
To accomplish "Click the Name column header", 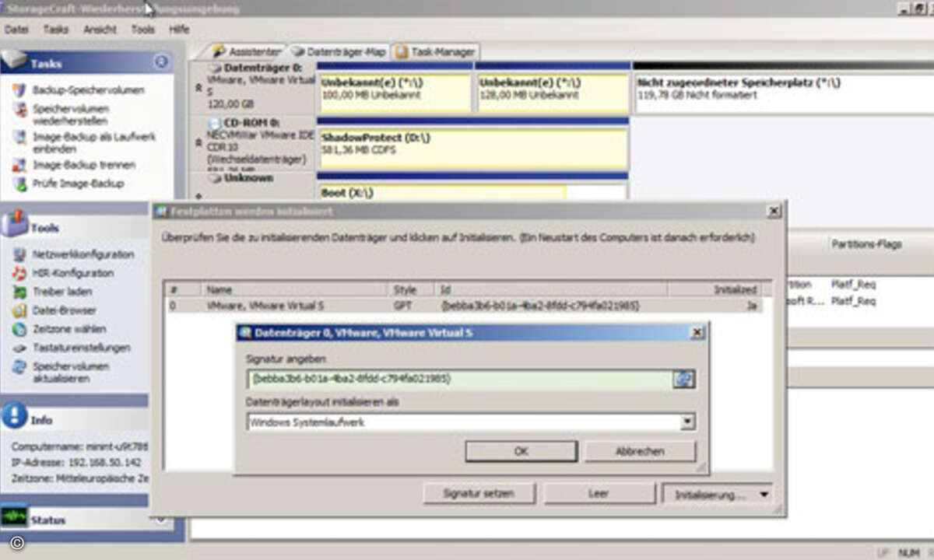I will click(x=293, y=289).
